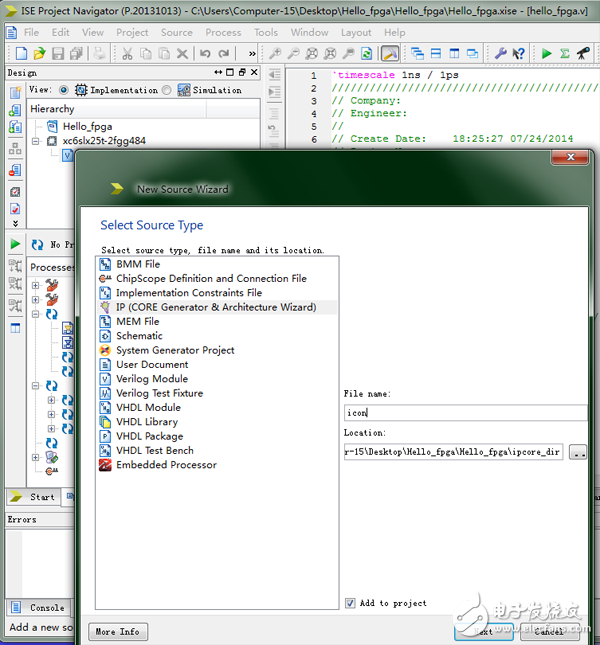Screen dimensions: 600x645
Task: Collapse the xc6slx25t-2fgg484 hierarchy node
Action: coord(36,141)
